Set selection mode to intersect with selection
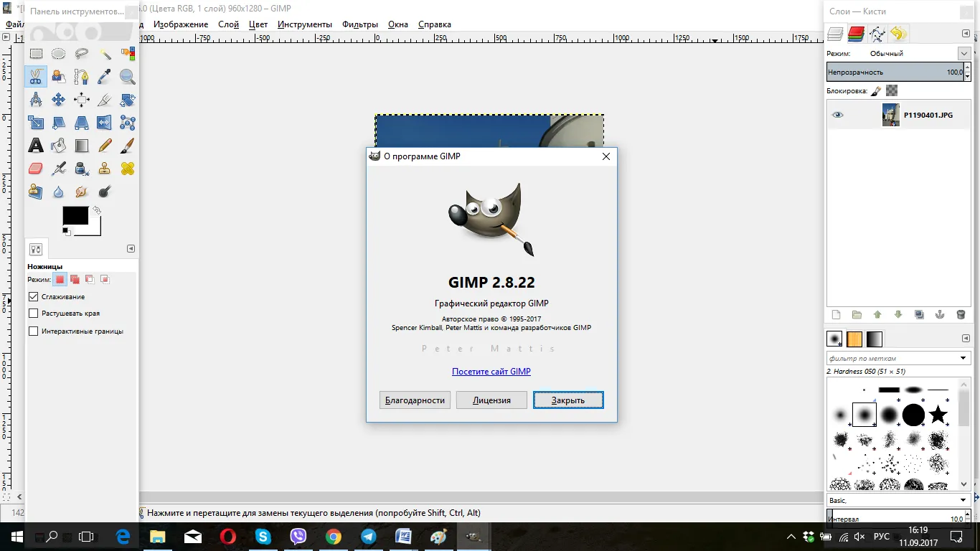 pyautogui.click(x=105, y=279)
